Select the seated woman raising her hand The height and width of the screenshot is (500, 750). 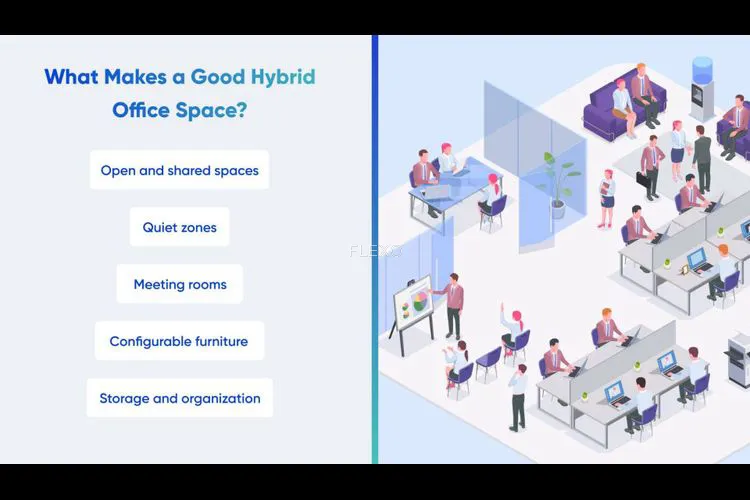(x=515, y=330)
